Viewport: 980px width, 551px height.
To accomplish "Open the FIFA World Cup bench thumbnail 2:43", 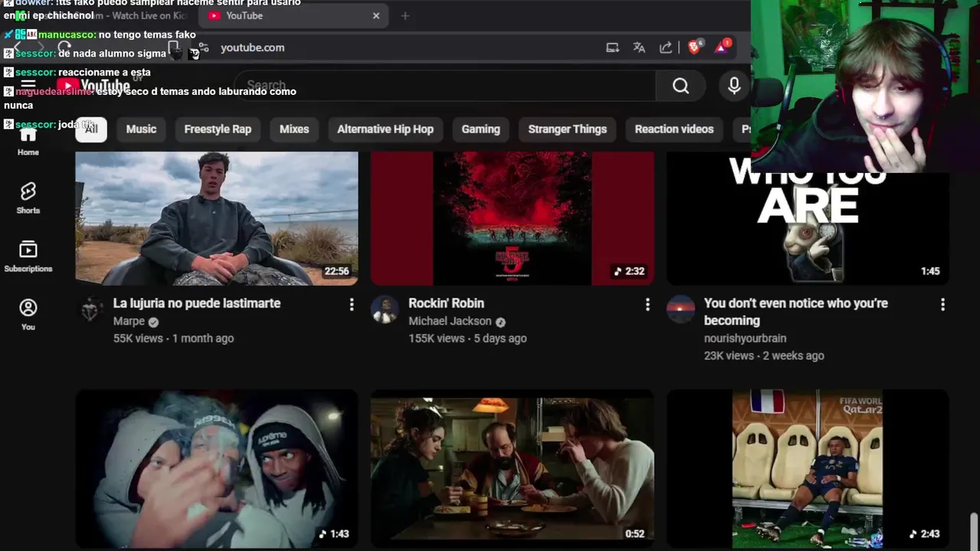I will click(x=808, y=469).
